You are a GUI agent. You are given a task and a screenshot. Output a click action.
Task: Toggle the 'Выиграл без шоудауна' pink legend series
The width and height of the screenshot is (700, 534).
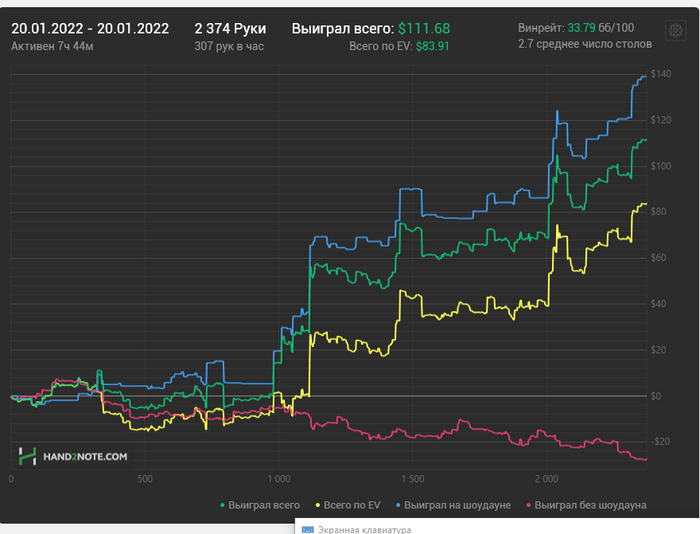(x=586, y=505)
